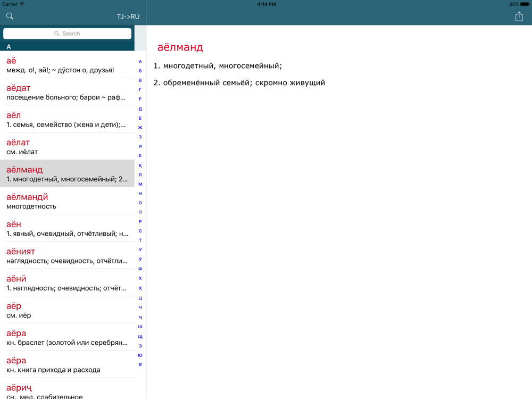Jump to letter Д in index

140,109
